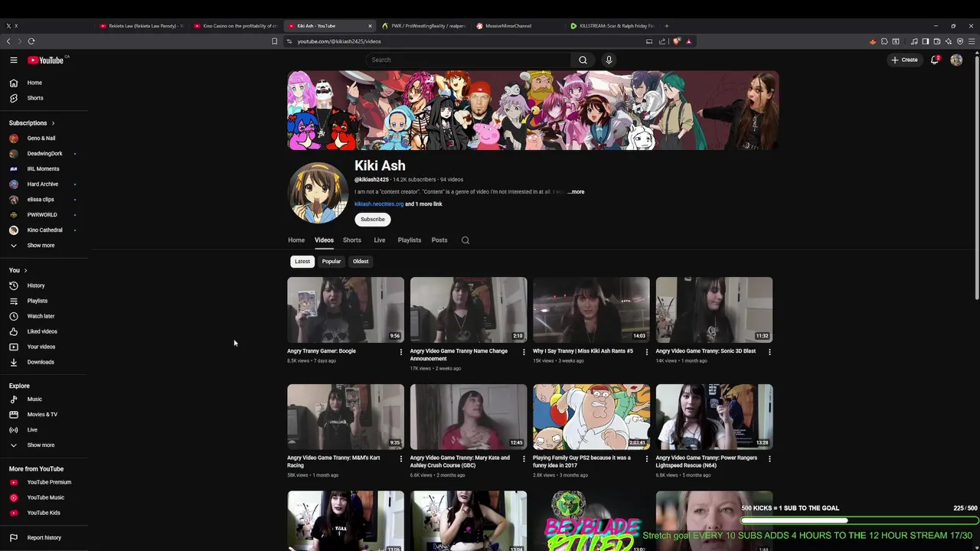Switch to the Posts tab

pyautogui.click(x=439, y=240)
